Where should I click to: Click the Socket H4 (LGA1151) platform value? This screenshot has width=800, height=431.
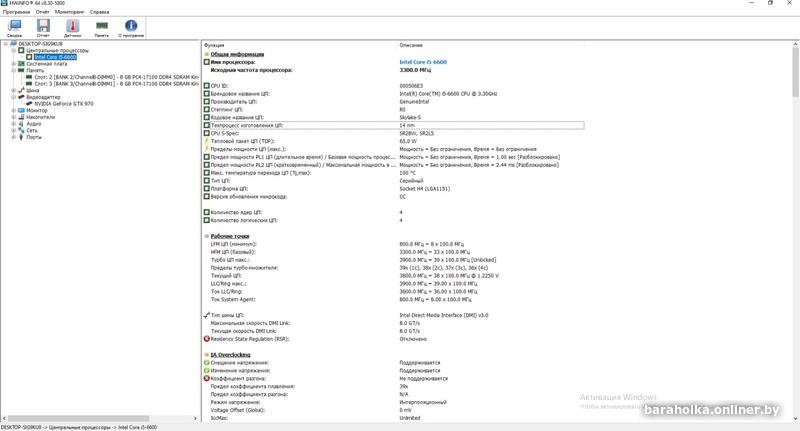tap(424, 189)
